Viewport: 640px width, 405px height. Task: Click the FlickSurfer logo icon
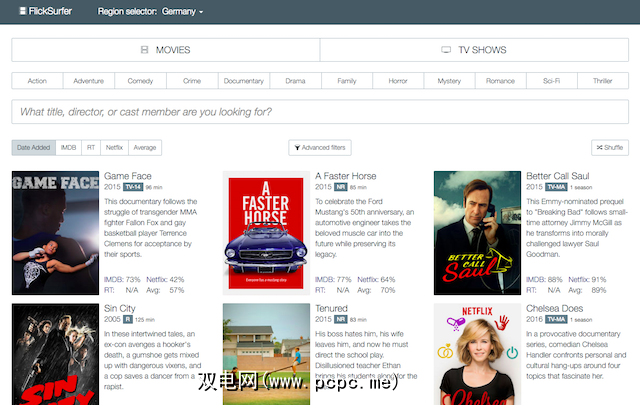click(23, 11)
